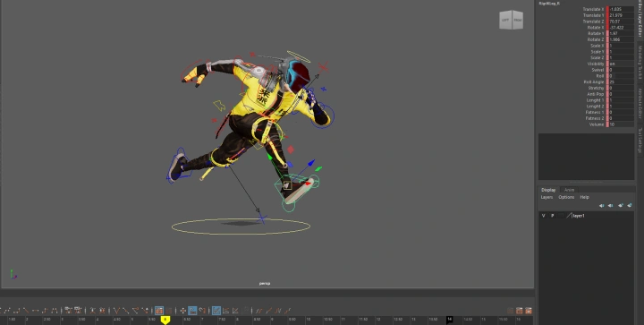Click the curved undo-arrow icon in bottom toolbar
Screen dimensions: 644x325
(x=202, y=311)
